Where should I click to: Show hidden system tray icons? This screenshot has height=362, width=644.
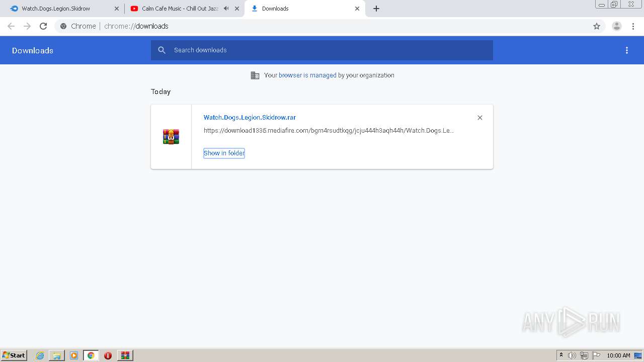pyautogui.click(x=561, y=355)
